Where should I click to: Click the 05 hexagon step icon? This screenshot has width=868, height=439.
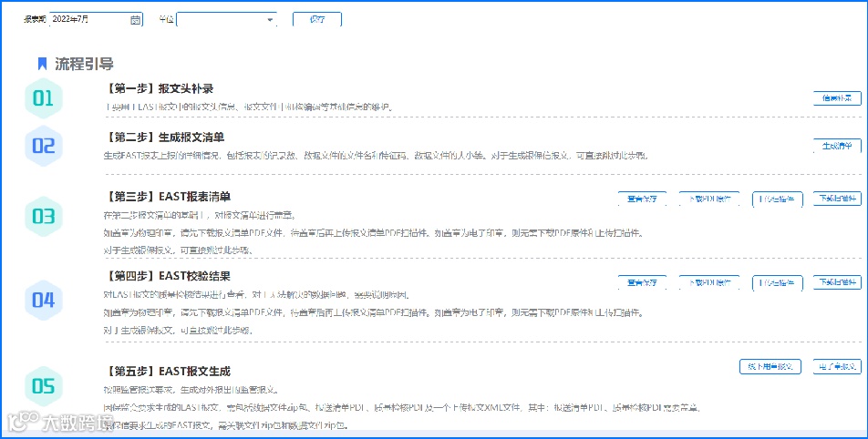pos(43,386)
